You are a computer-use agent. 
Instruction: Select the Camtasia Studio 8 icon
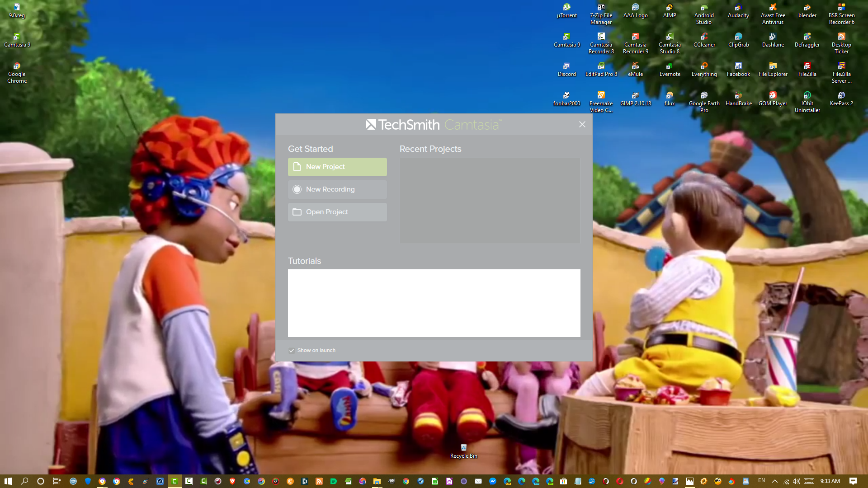670,43
